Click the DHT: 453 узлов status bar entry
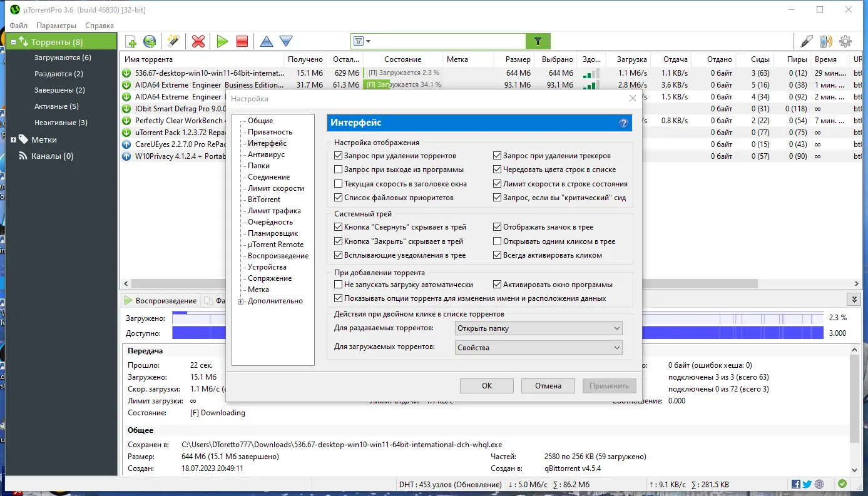 [450, 485]
